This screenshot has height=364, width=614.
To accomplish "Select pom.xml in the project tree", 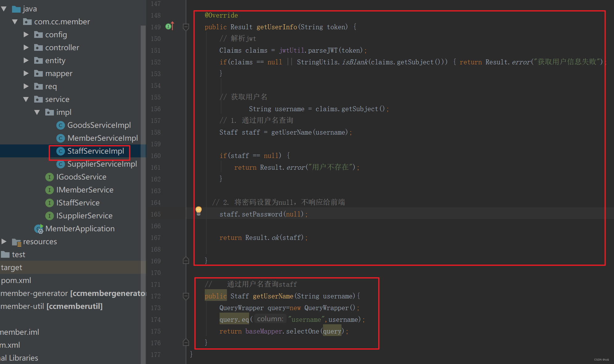I will [x=16, y=281].
